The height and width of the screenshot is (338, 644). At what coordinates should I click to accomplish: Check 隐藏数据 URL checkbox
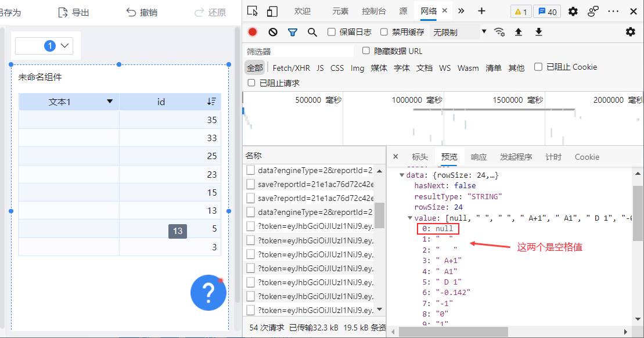[366, 51]
